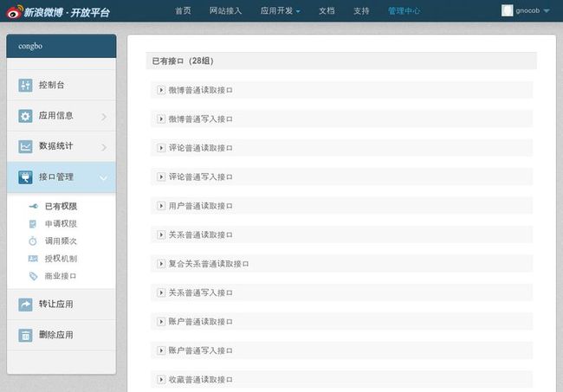Screen dimensions: 563x392
Task: Open 文档 in top navigation
Action: (x=327, y=10)
